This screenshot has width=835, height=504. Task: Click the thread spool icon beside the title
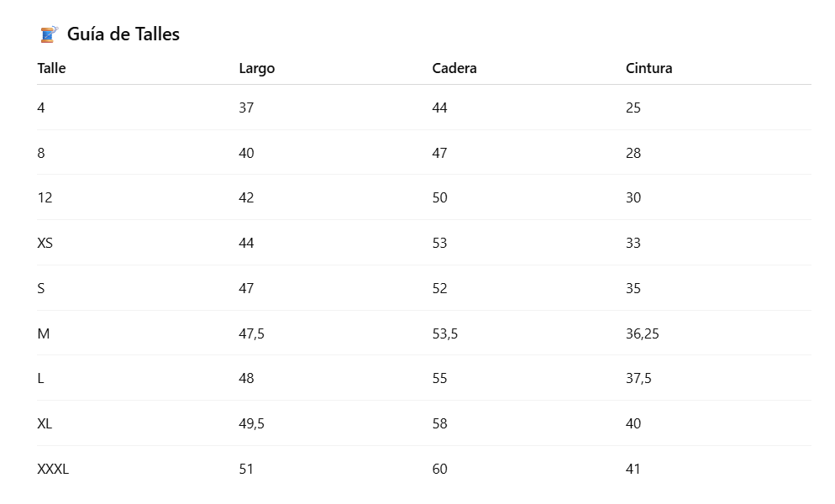point(50,34)
